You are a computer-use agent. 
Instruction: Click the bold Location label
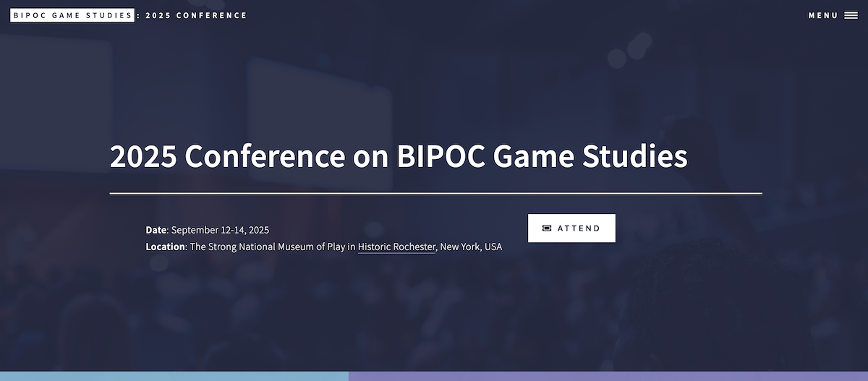[x=166, y=247]
